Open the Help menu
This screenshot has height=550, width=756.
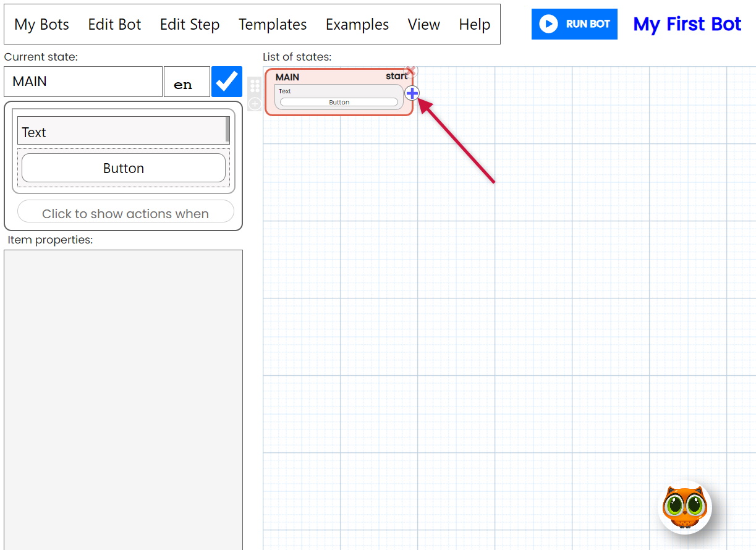click(x=474, y=25)
